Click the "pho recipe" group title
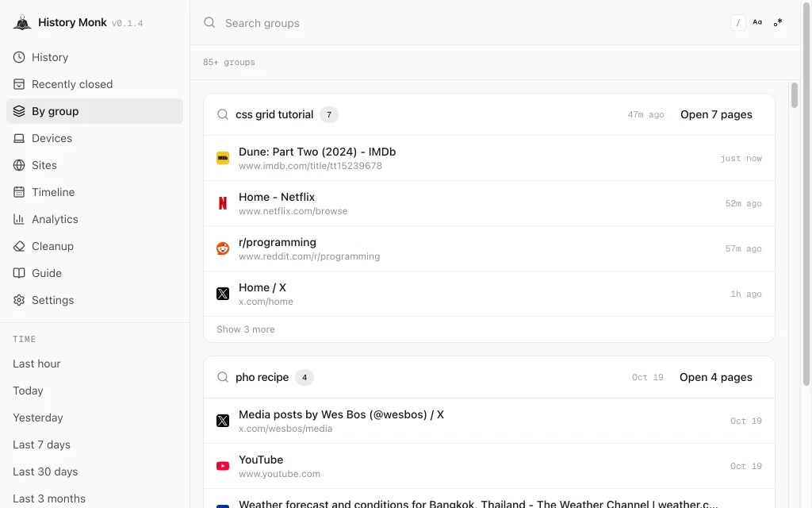Screen dimensions: 812x508 262,377
